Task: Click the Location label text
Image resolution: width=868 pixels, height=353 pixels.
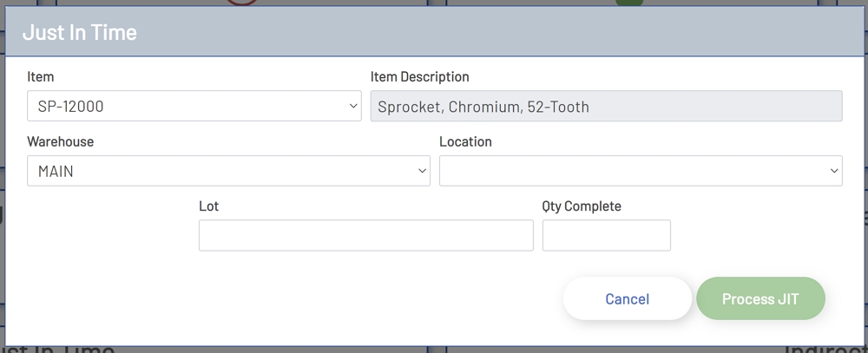Action: (x=465, y=141)
